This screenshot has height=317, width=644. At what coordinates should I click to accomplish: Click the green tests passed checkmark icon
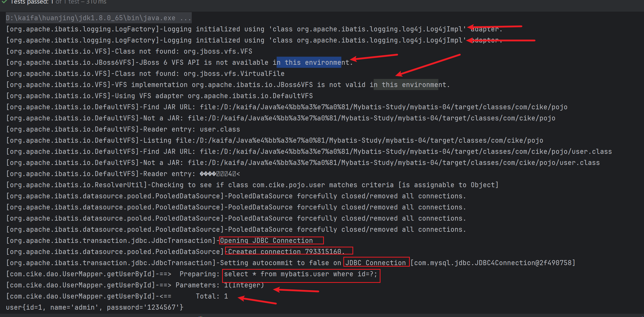[4, 2]
